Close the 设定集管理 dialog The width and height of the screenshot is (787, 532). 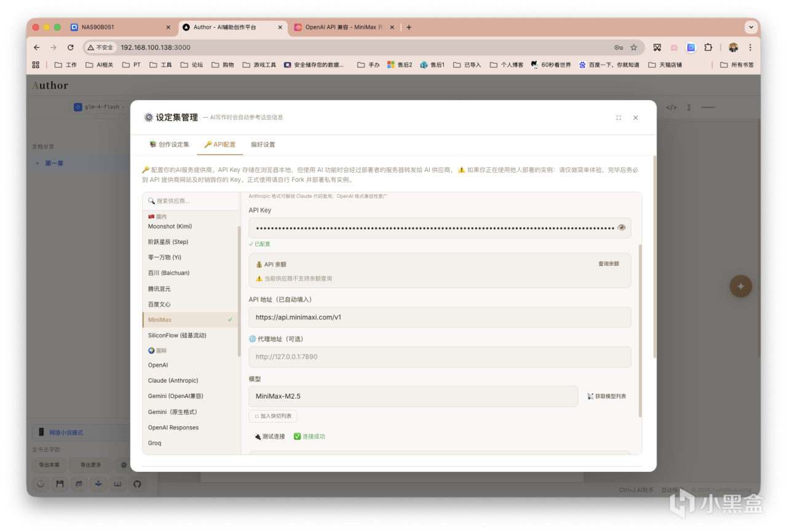point(636,118)
